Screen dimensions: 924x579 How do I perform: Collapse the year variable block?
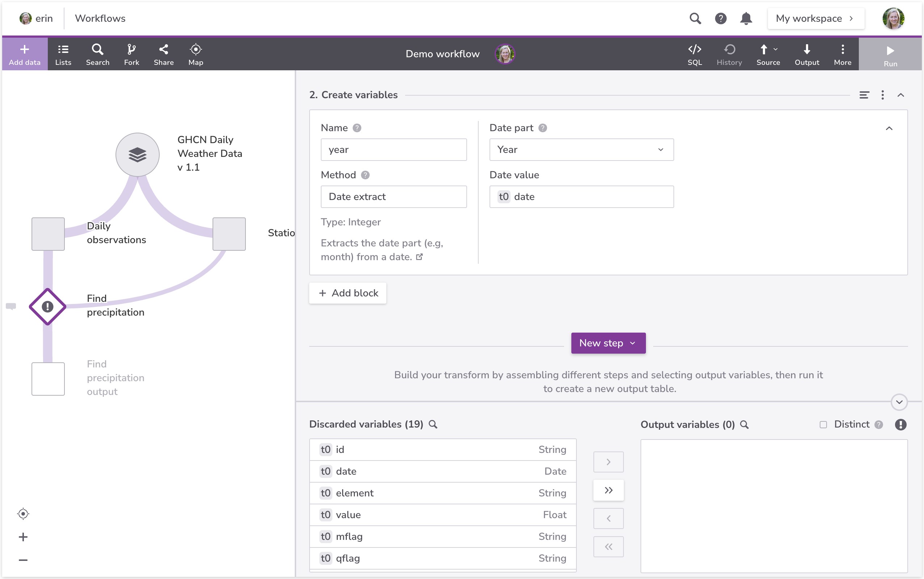tap(889, 128)
